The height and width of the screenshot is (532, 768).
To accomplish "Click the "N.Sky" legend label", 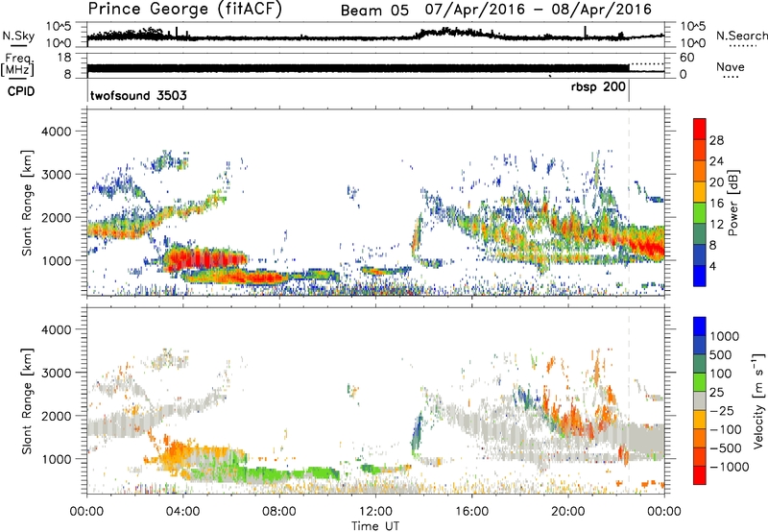I will coord(18,36).
